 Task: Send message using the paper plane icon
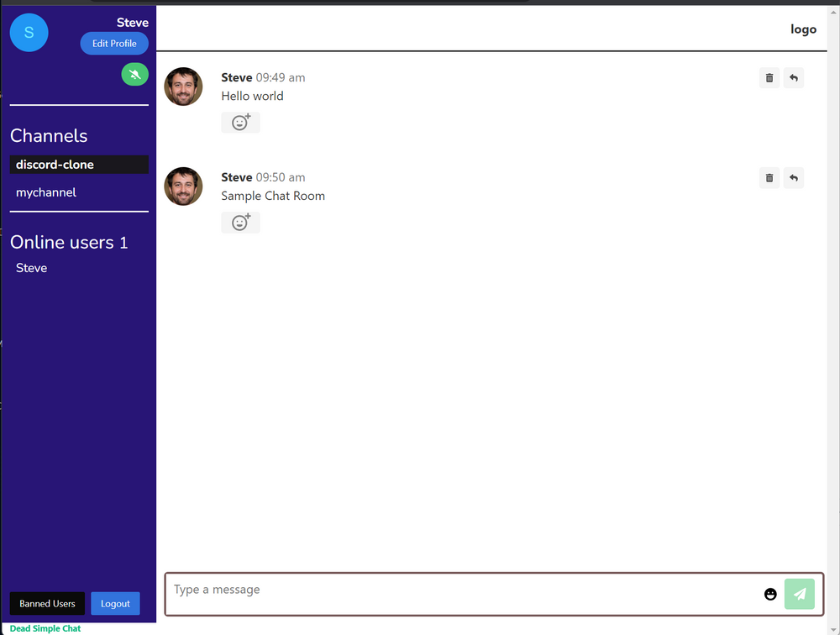[799, 594]
